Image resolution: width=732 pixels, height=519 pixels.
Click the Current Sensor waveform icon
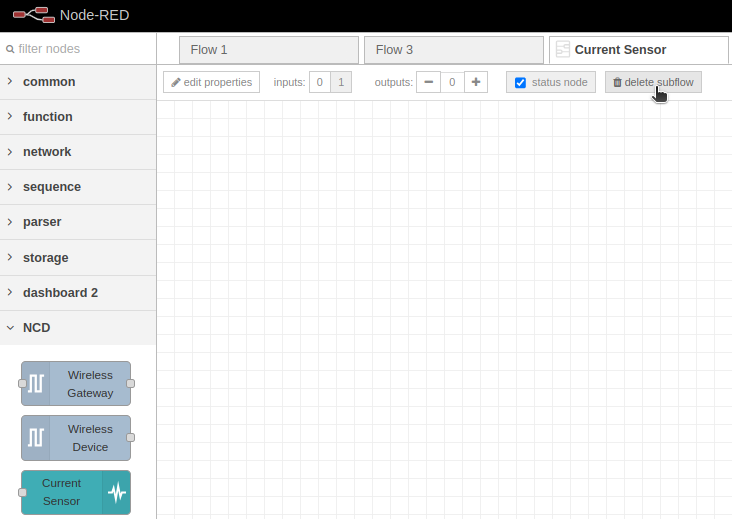(116, 492)
